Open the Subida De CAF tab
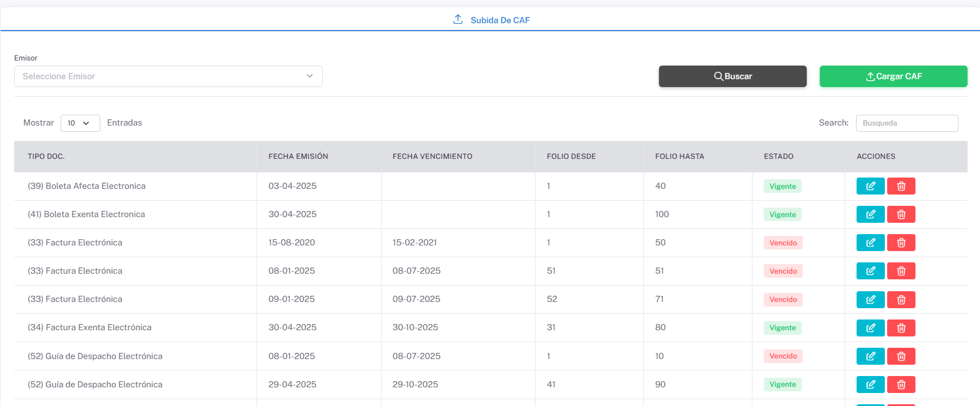The height and width of the screenshot is (406, 980). click(x=491, y=20)
